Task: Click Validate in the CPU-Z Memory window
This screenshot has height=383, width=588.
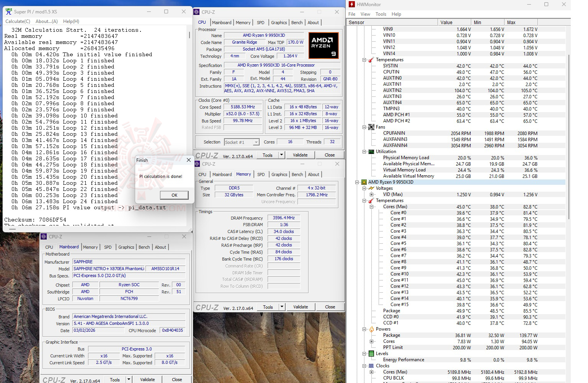Action: pos(301,307)
